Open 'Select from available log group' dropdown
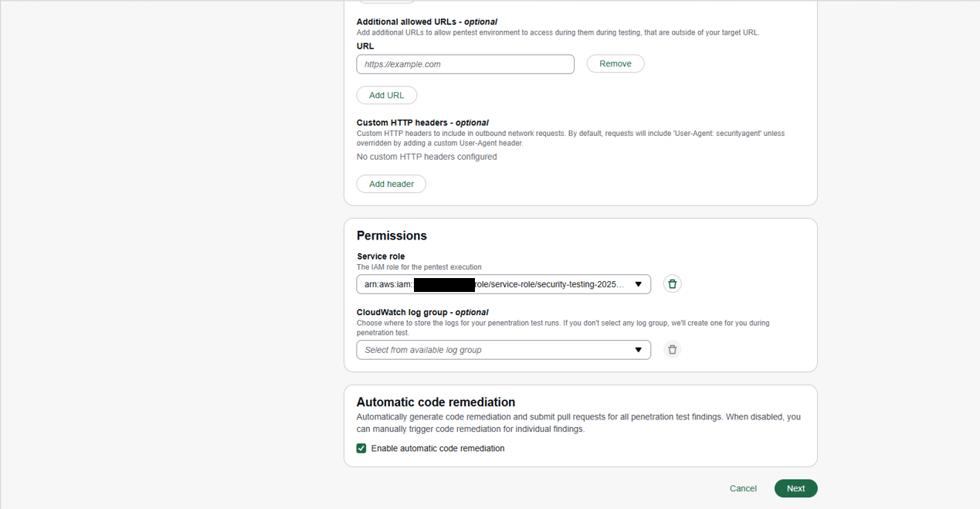 (x=504, y=350)
